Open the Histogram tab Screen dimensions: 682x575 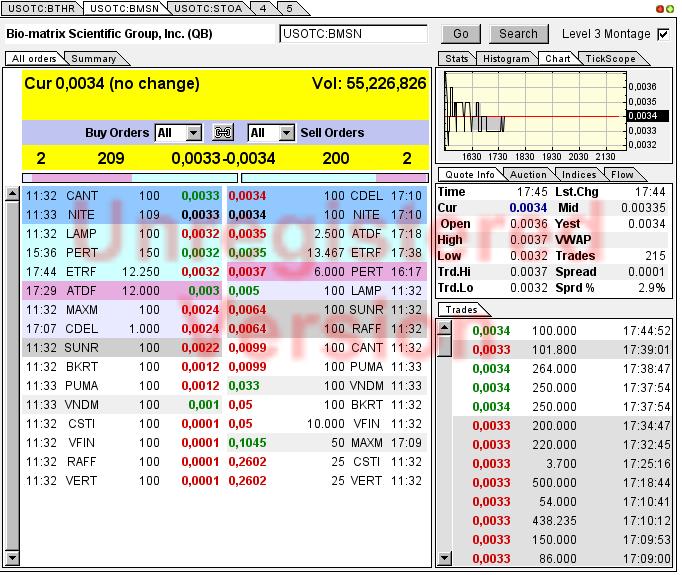click(x=506, y=58)
